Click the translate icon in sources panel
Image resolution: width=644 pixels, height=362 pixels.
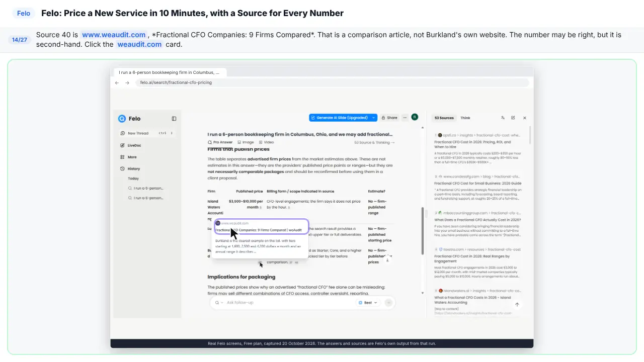click(x=503, y=118)
